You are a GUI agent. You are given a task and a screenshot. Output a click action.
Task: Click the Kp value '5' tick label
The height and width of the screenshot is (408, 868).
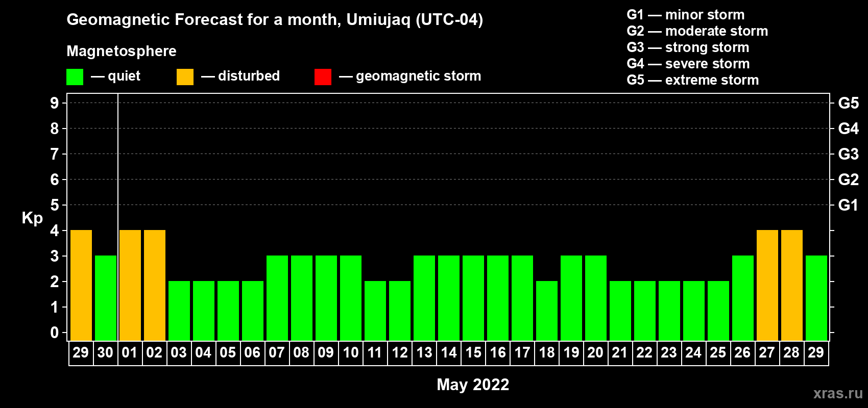pyautogui.click(x=54, y=205)
